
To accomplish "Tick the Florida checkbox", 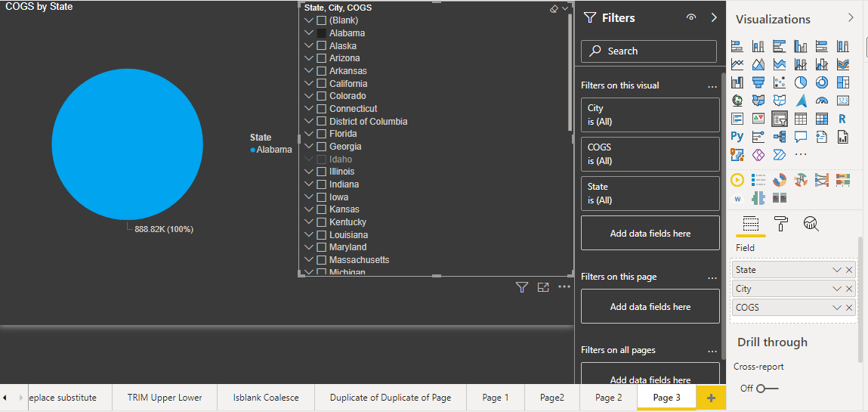I will click(321, 134).
